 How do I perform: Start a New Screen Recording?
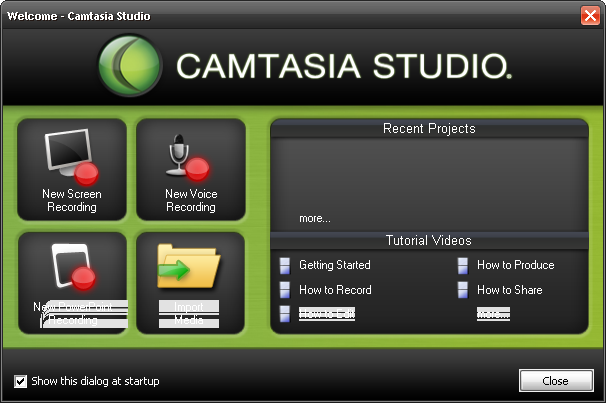(72, 170)
